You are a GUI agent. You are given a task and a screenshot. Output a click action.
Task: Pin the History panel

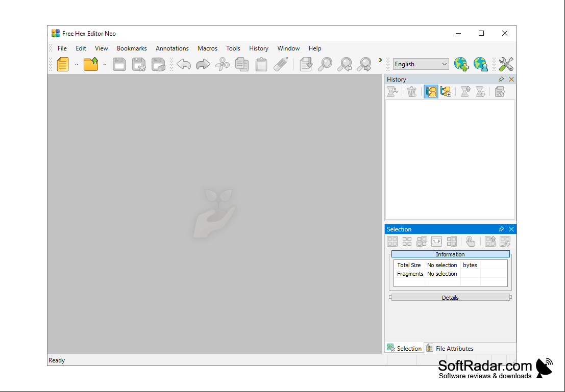[x=501, y=79]
